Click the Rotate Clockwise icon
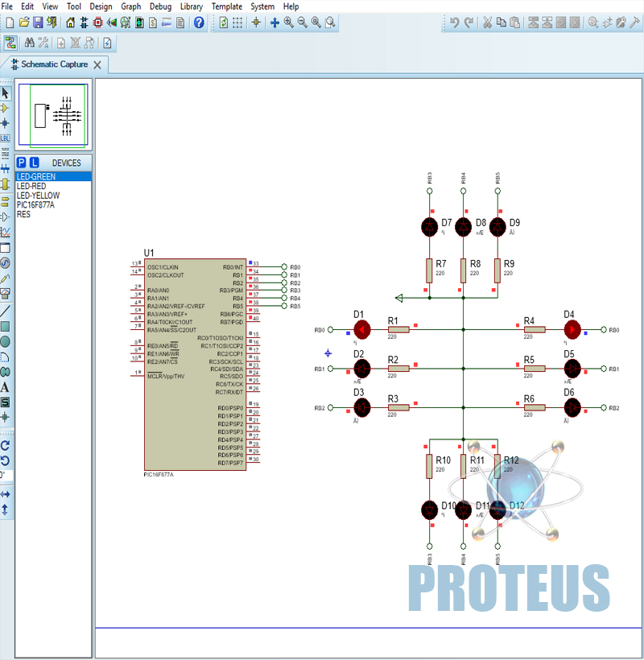The width and height of the screenshot is (644, 660). click(x=5, y=444)
